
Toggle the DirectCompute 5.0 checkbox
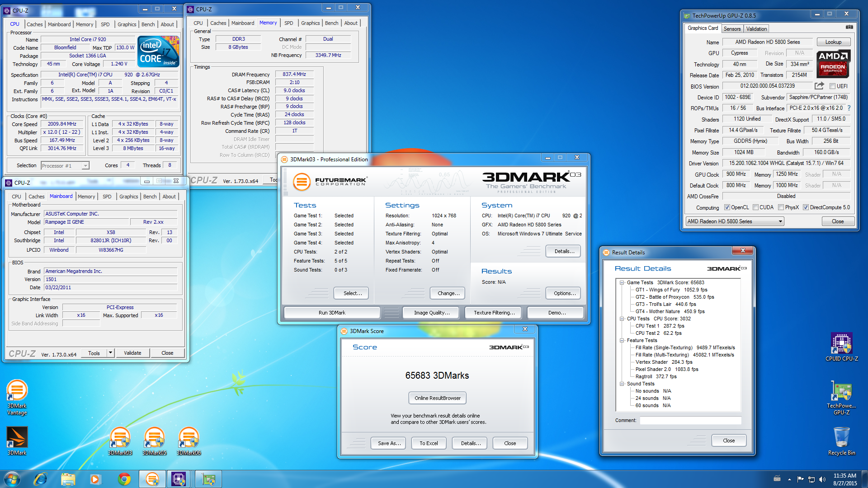806,207
